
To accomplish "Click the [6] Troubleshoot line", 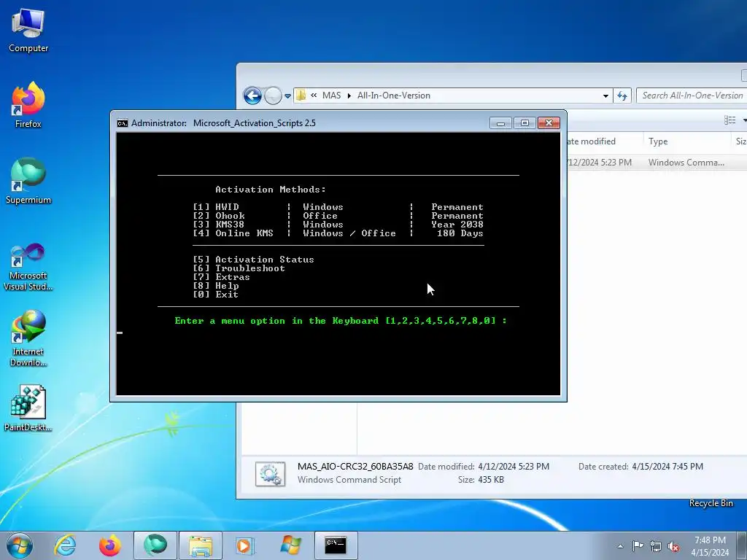I will tap(239, 268).
